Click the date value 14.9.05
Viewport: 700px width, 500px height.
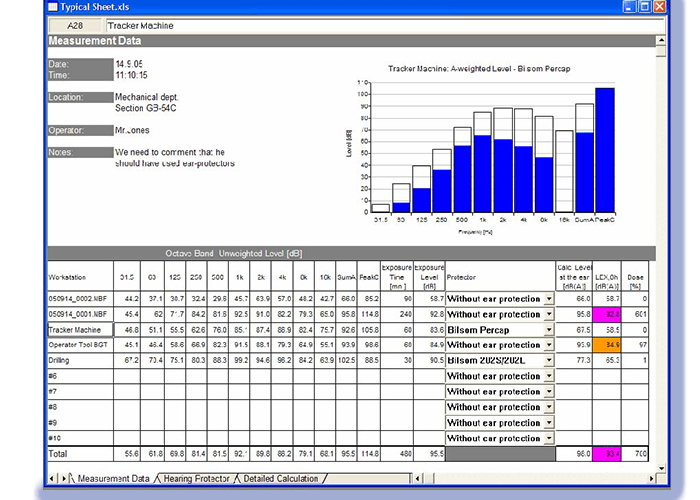pyautogui.click(x=129, y=64)
